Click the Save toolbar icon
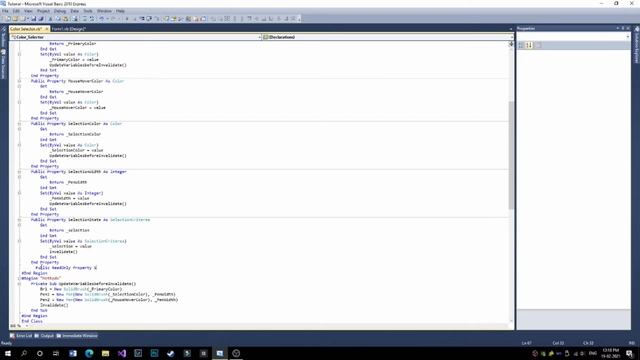 pos(33,19)
